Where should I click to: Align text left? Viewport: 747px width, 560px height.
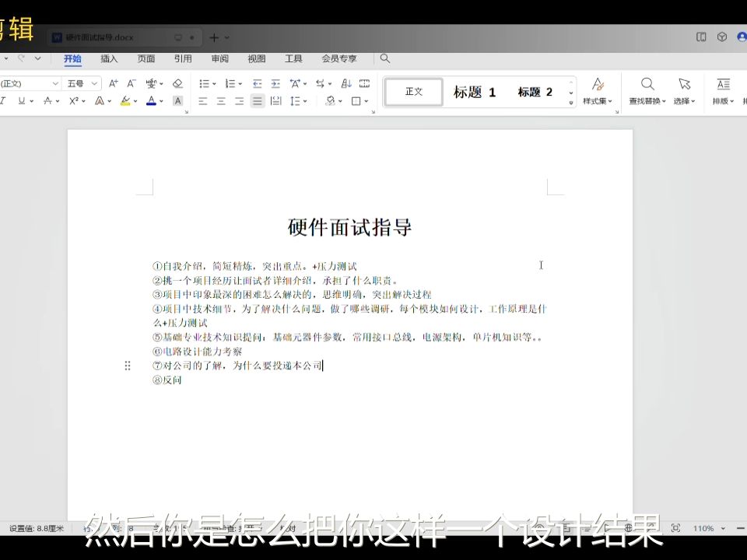(x=203, y=101)
